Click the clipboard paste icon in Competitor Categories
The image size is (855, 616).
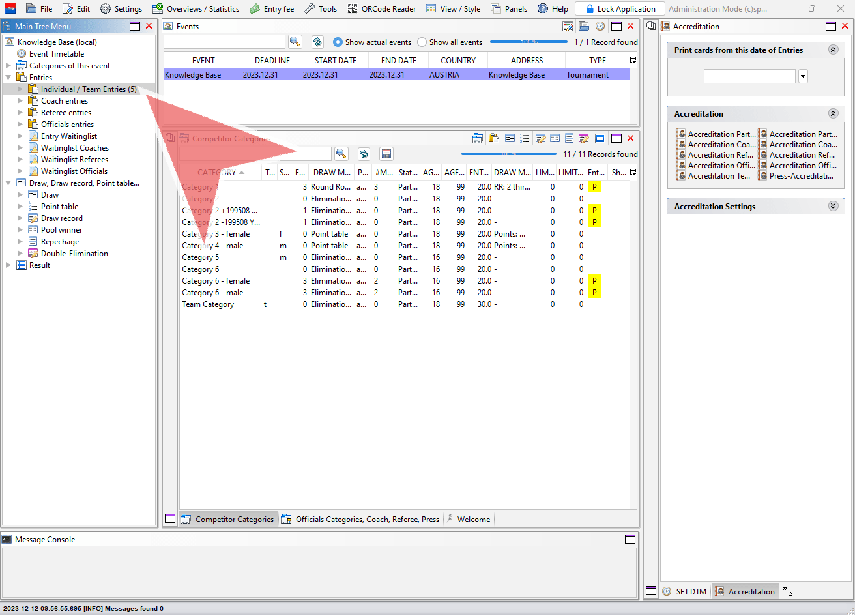(x=494, y=138)
